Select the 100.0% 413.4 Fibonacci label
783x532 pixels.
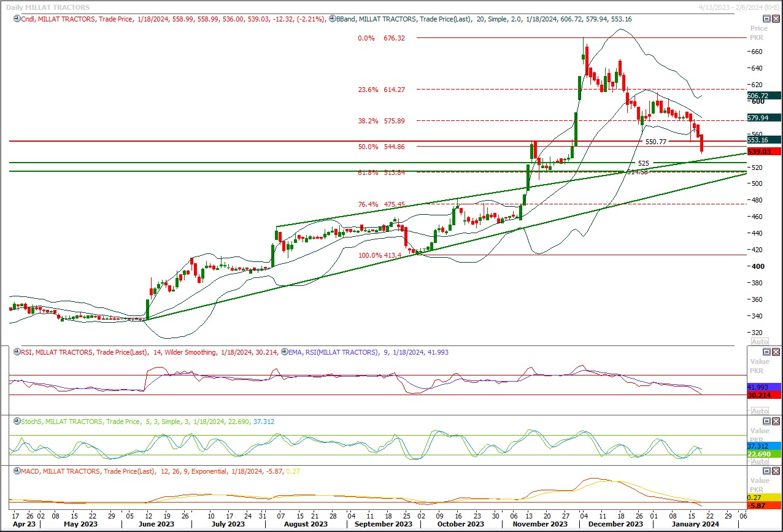379,255
